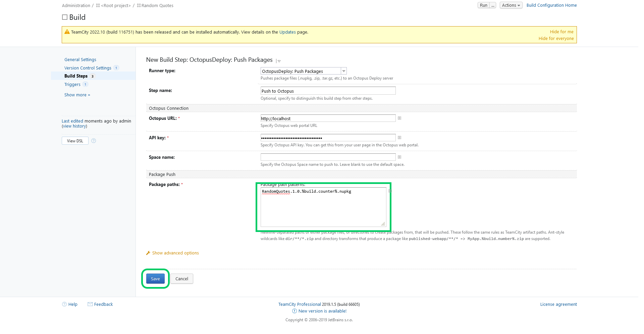Focus the Step name input field
The height and width of the screenshot is (334, 644).
(x=328, y=91)
